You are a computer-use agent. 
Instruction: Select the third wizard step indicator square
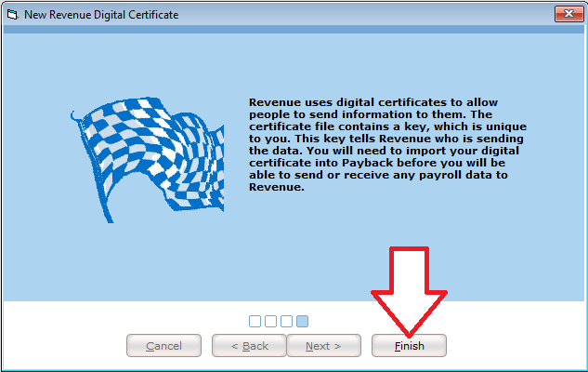[286, 321]
